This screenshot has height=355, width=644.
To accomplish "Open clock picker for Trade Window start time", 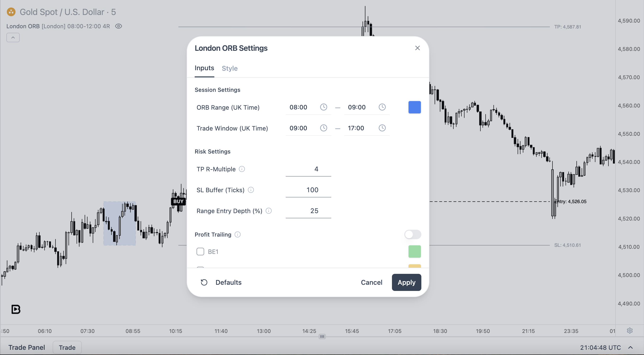I will [x=323, y=128].
